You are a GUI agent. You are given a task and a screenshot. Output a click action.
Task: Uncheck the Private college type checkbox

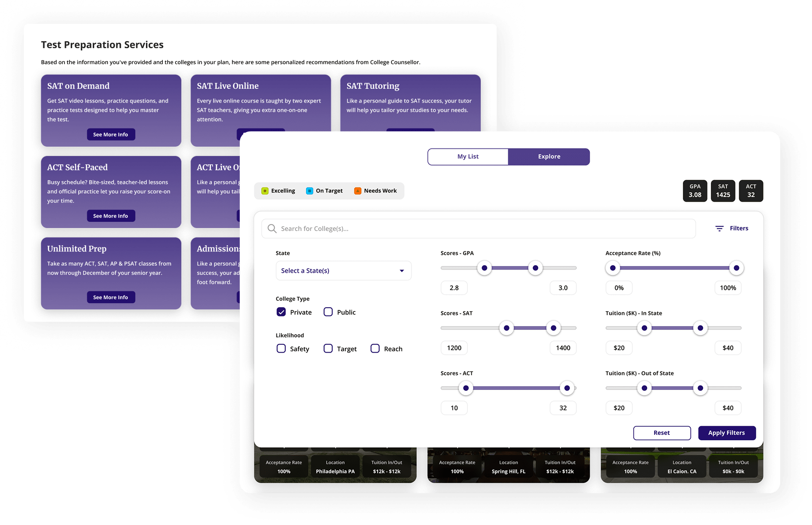[281, 312]
